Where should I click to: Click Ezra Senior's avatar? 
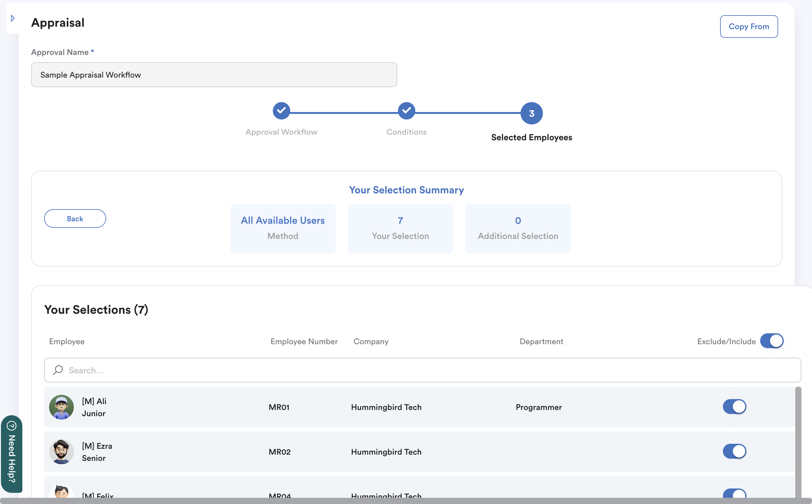click(x=61, y=452)
